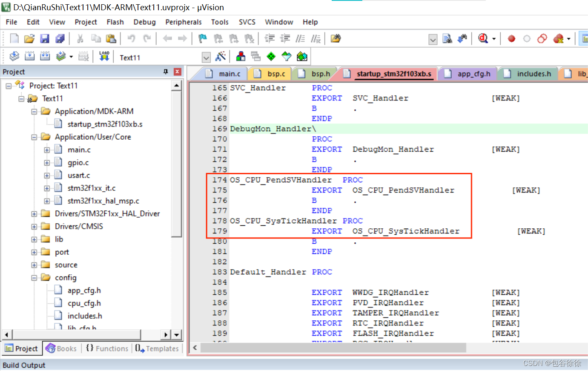Screen dimensions: 588x371
Task: Expand the Drivers/CMSIS folder
Action: click(34, 227)
